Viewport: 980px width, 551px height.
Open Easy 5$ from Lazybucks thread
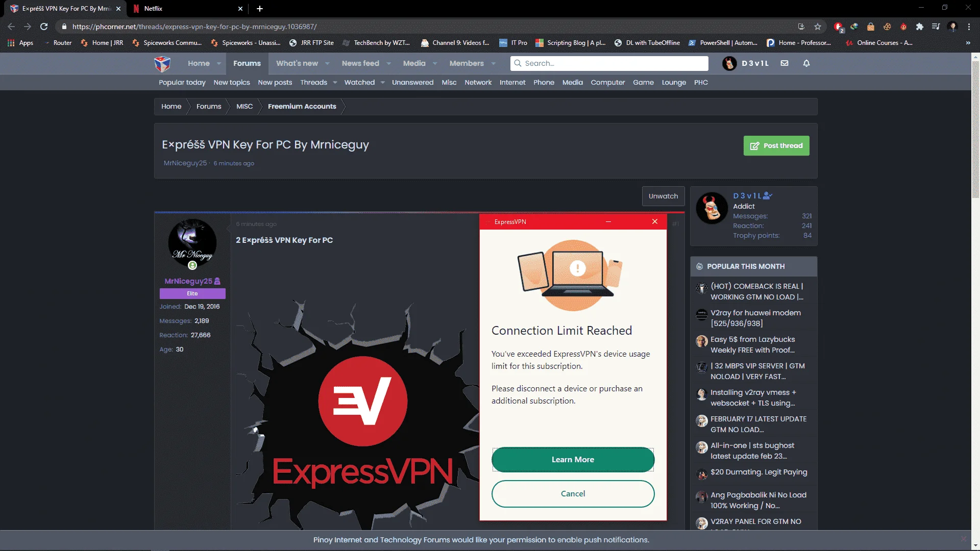click(753, 344)
